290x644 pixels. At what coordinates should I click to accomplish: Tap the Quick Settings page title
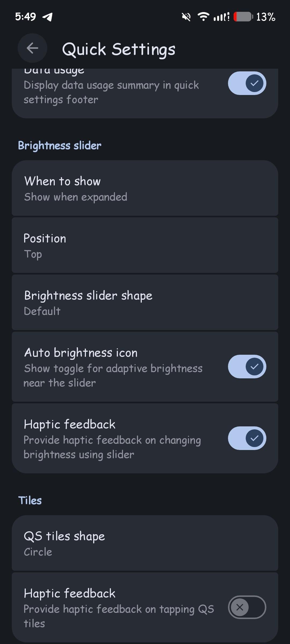pos(118,49)
